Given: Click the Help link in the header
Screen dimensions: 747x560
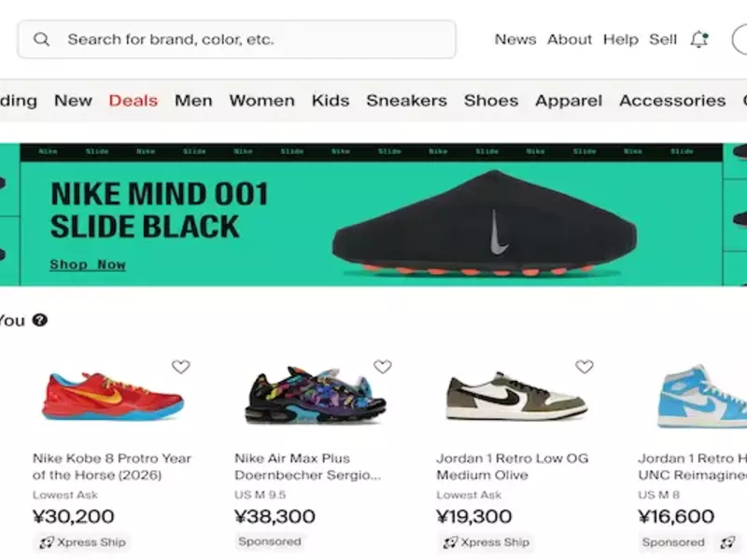Looking at the screenshot, I should (x=621, y=39).
